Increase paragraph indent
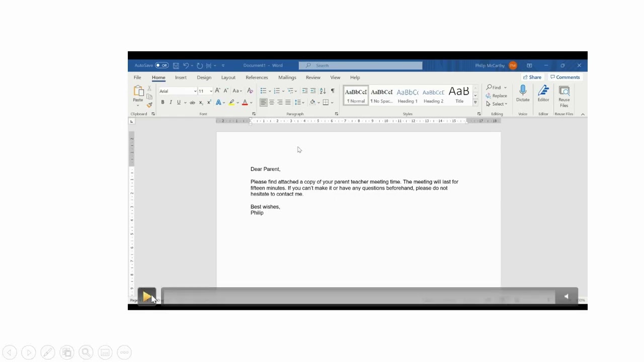The image size is (644, 362). click(x=313, y=91)
